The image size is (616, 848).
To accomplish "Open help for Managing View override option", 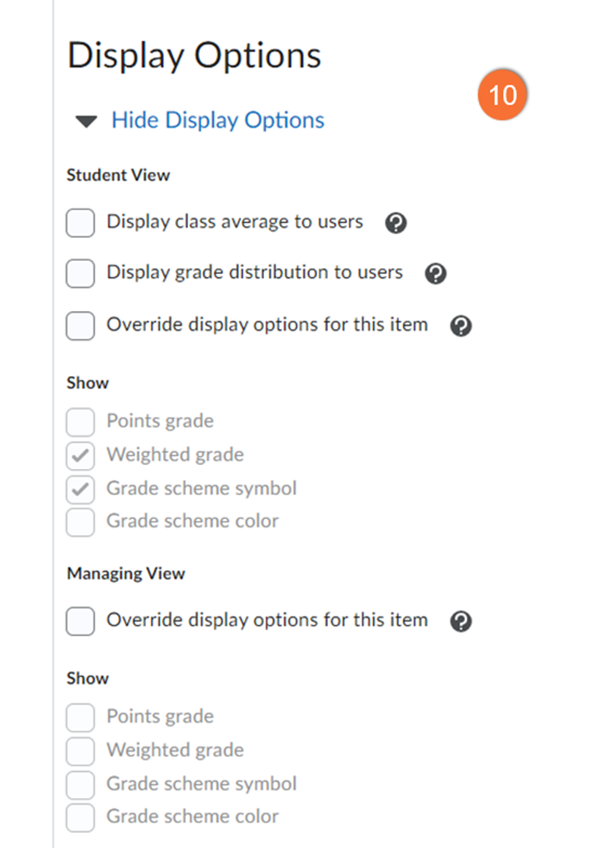I will 460,622.
